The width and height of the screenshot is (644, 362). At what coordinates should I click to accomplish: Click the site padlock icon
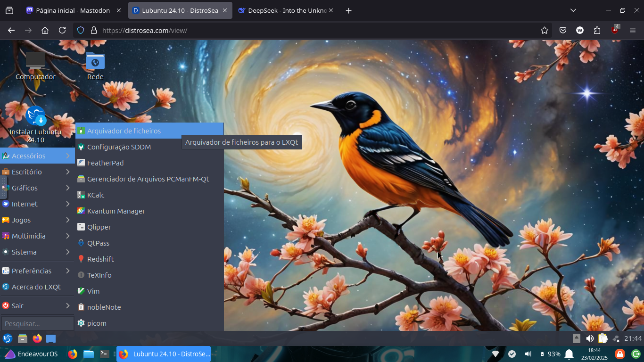[x=93, y=30]
